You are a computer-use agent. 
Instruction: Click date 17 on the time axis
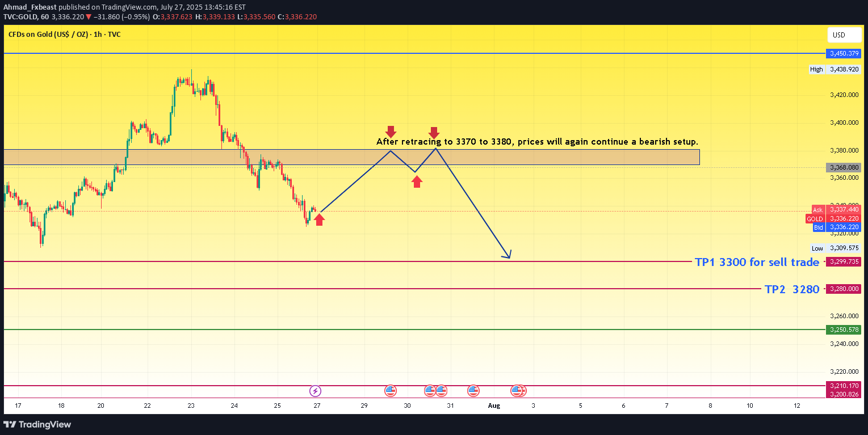tap(18, 406)
